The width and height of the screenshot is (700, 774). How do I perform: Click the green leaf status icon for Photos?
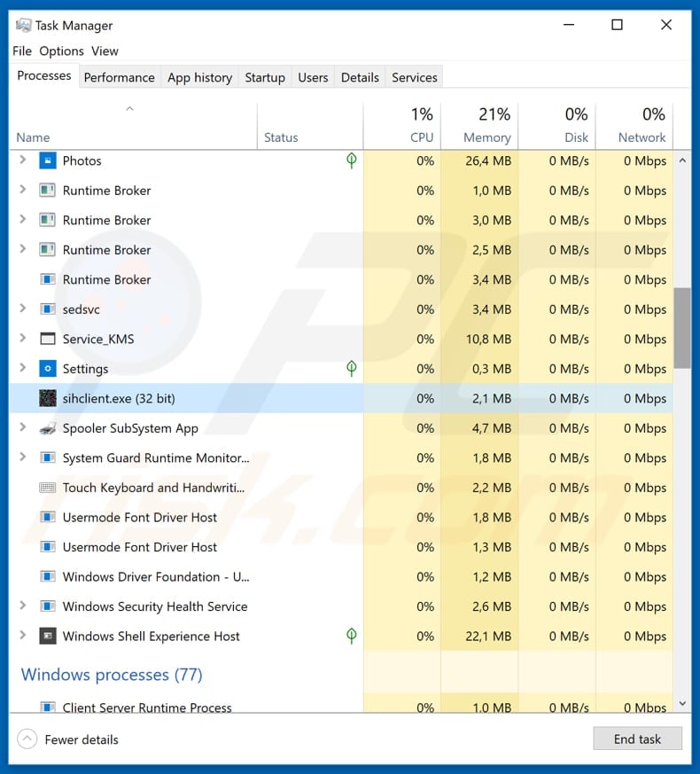click(x=351, y=160)
